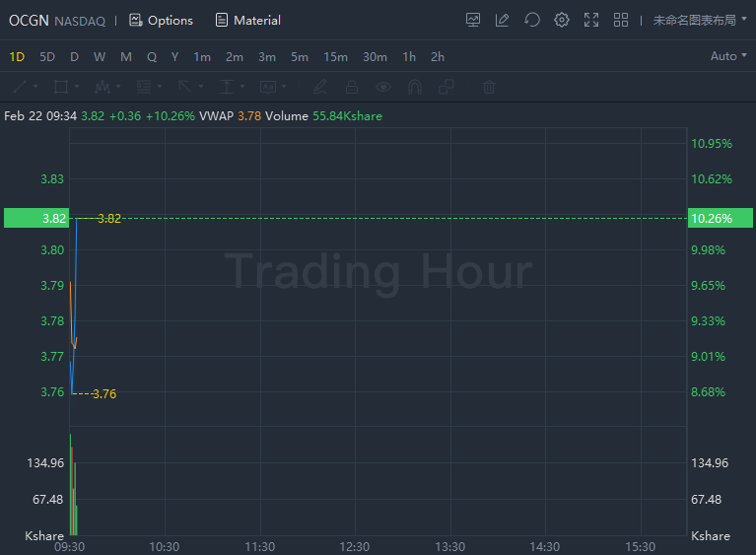Enter fullscreen chart mode
Image resolution: width=756 pixels, height=555 pixels.
click(x=591, y=21)
